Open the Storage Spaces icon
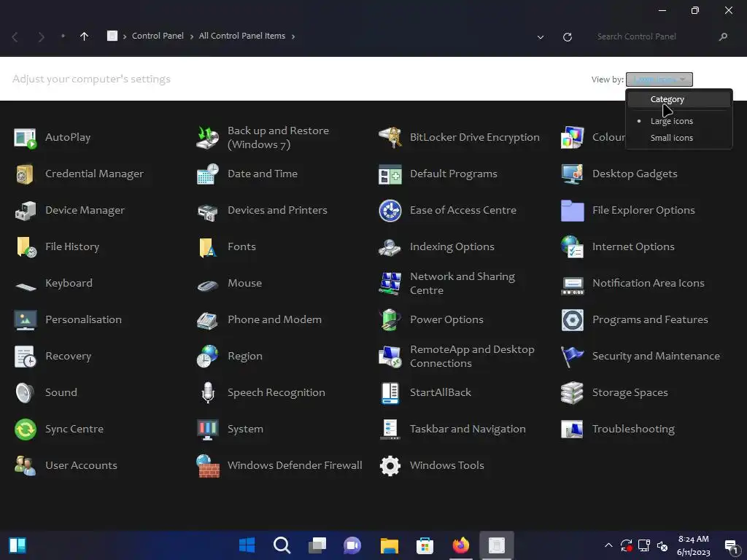This screenshot has height=560, width=747. [572, 393]
